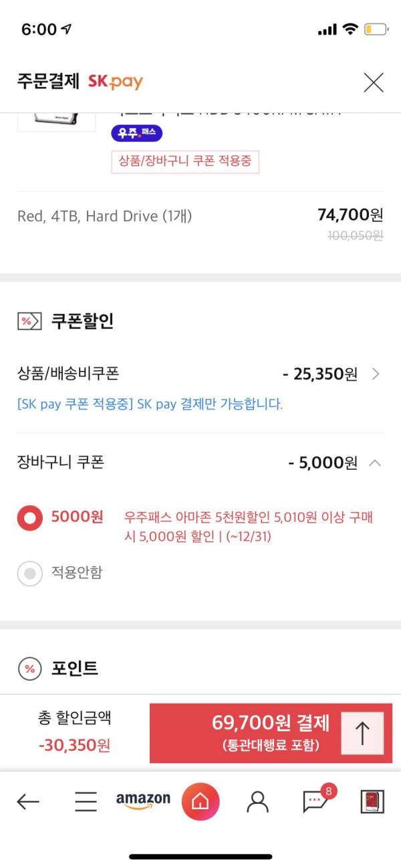
Task: Tap the 포인트 section header icon
Action: tap(29, 668)
